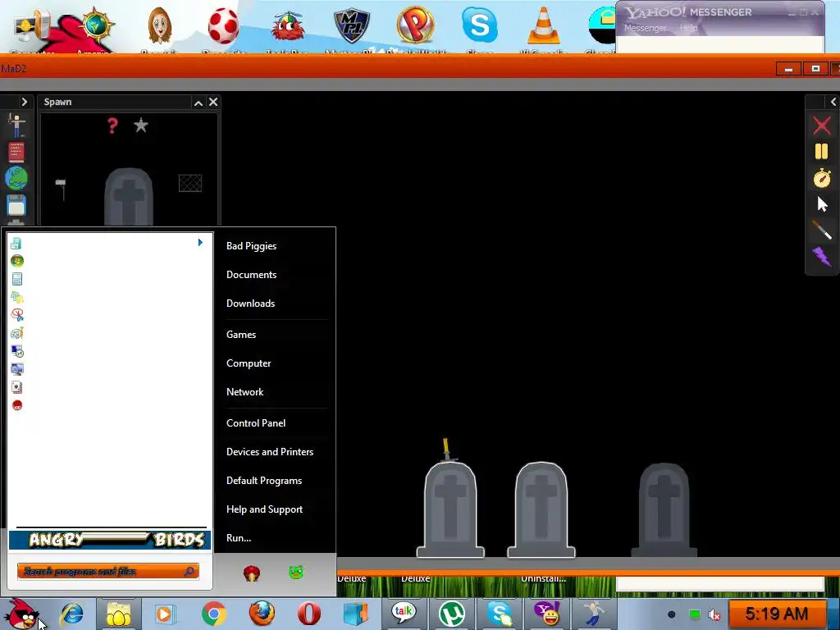The height and width of the screenshot is (630, 840).
Task: Select the purple lightning bolt tool
Action: pos(822,256)
